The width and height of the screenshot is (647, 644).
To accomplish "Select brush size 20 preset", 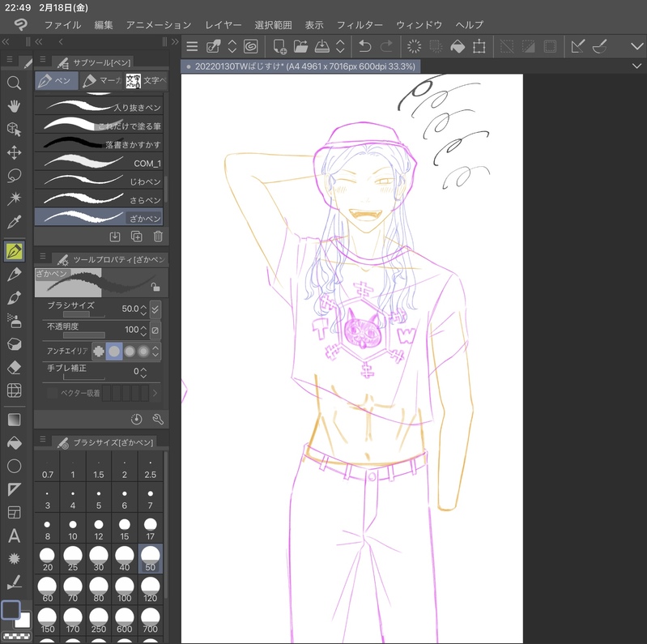I will pos(48,559).
